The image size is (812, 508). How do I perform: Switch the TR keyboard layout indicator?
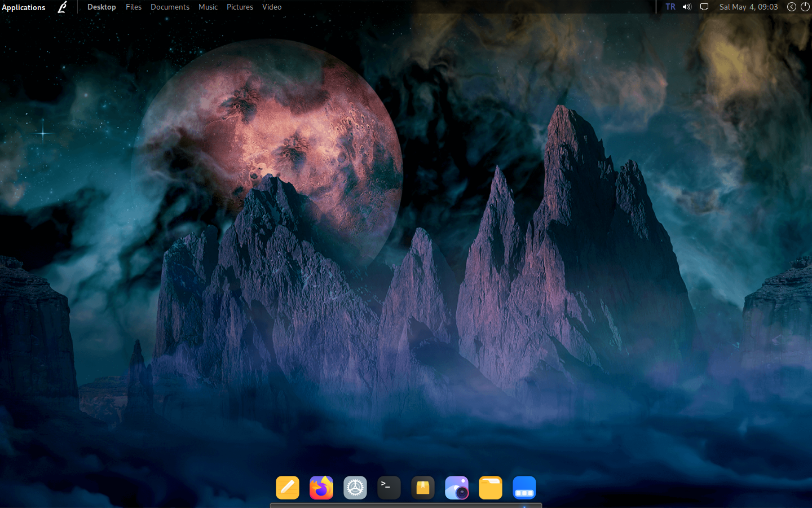pyautogui.click(x=670, y=7)
